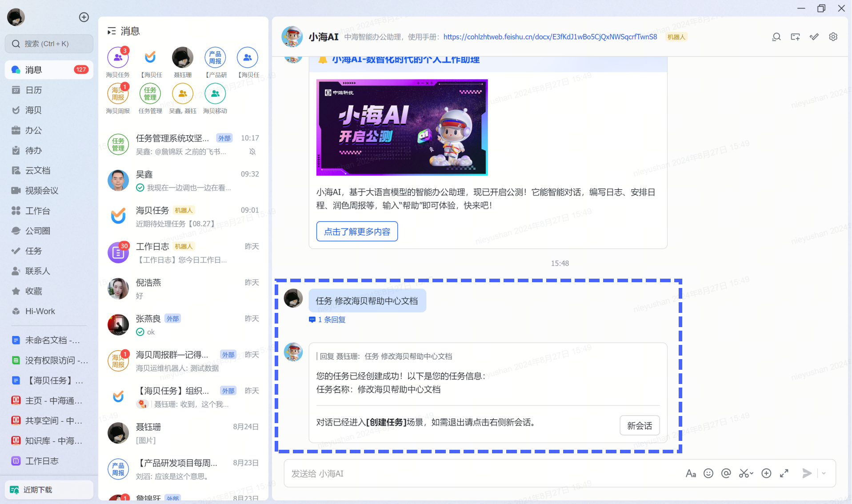This screenshot has height=504, width=852.
Task: Open your profile avatar in top-left
Action: (x=16, y=17)
